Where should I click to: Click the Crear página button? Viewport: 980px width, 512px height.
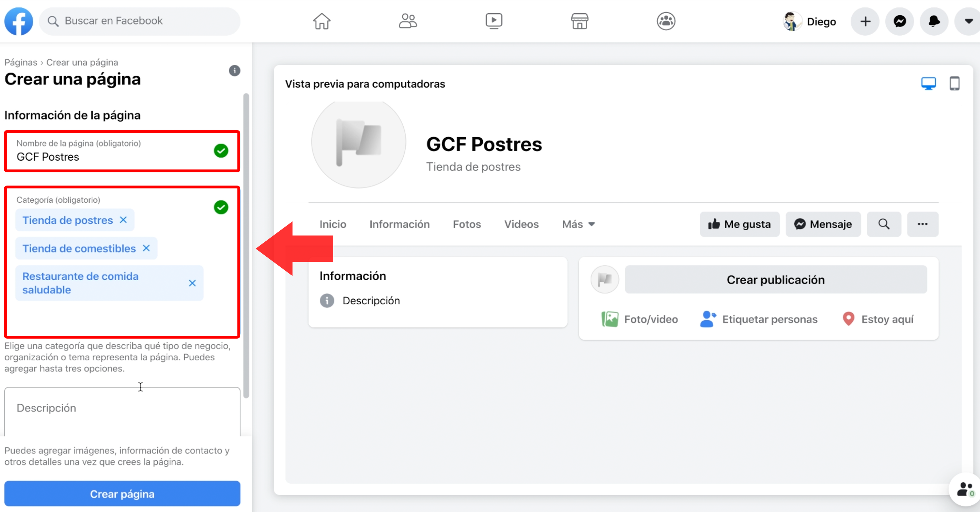click(122, 494)
